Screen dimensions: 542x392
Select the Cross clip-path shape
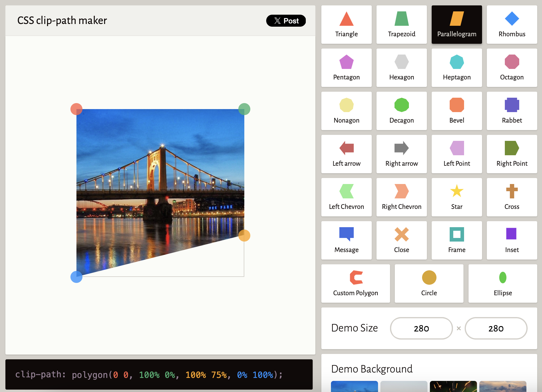[512, 197]
